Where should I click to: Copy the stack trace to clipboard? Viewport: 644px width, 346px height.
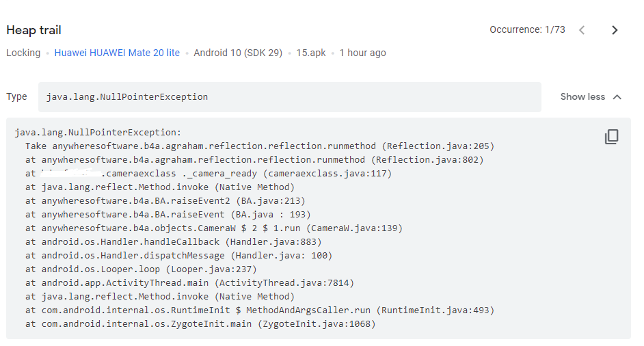pyautogui.click(x=611, y=137)
